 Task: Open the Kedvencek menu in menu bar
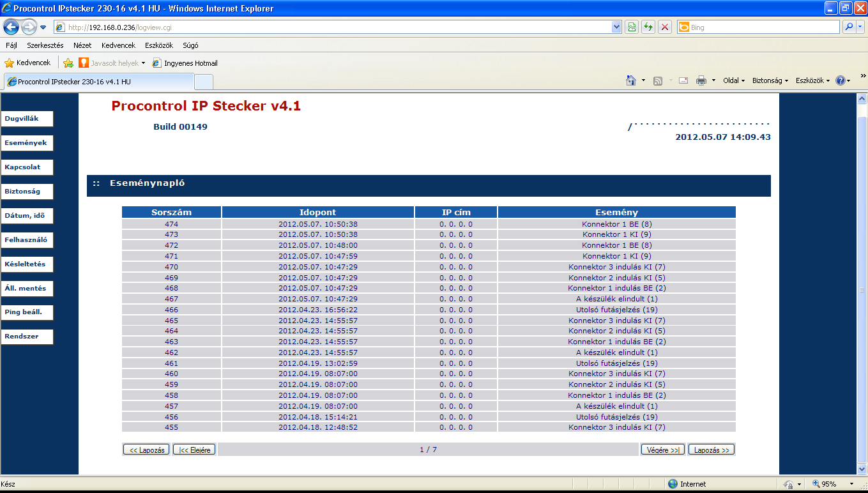(118, 45)
